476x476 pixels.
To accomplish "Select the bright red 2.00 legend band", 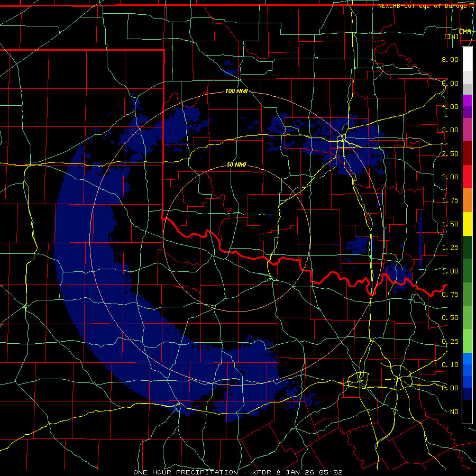I will tap(467, 177).
